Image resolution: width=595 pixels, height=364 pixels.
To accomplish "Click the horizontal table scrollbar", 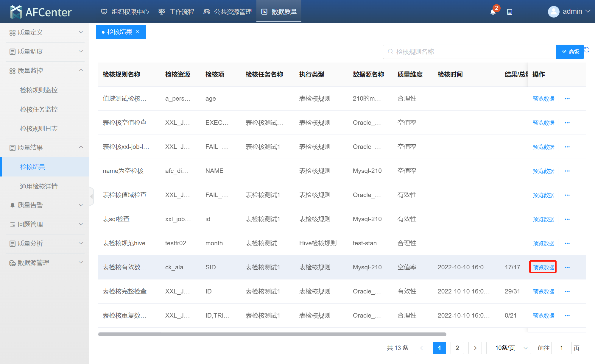I will coord(272,334).
